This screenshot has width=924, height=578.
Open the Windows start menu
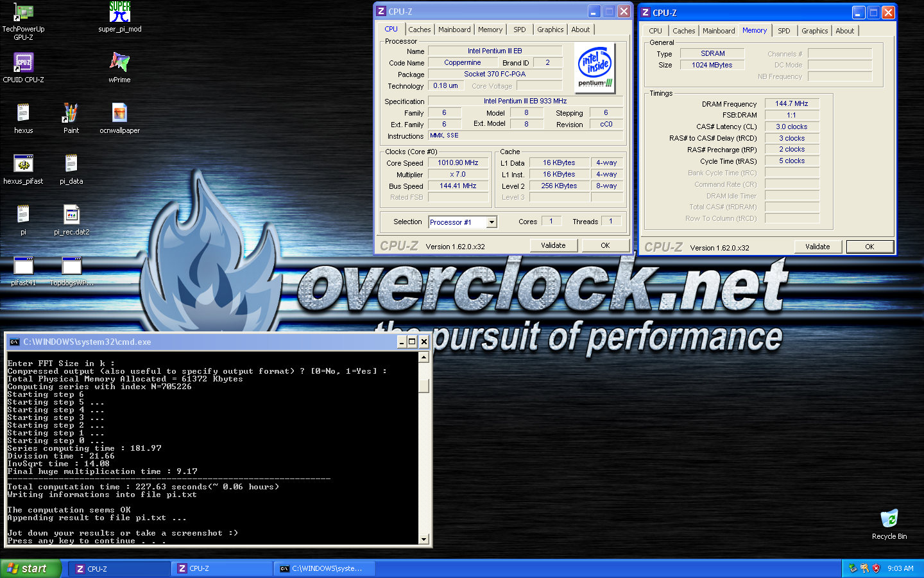tap(31, 568)
